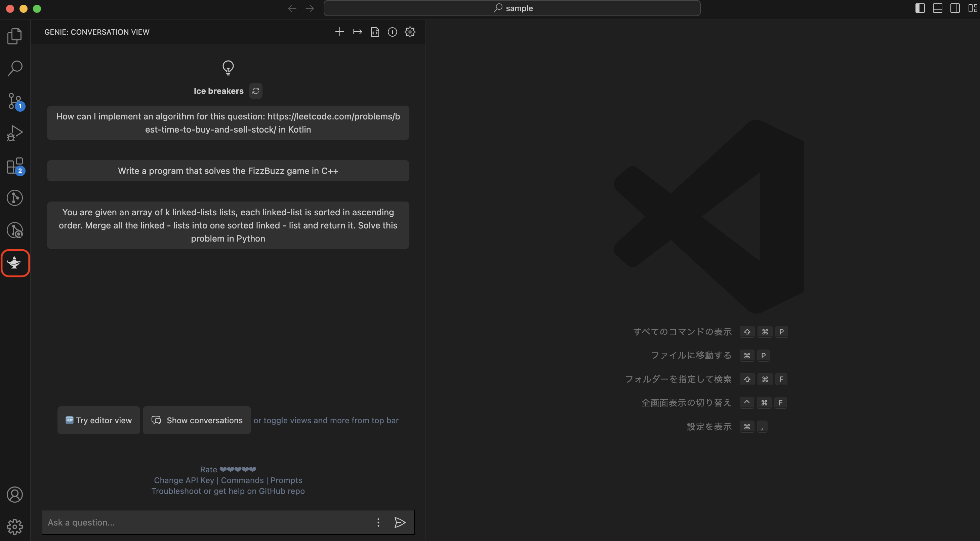The width and height of the screenshot is (980, 541).
Task: Open the Explorer view
Action: 15,36
